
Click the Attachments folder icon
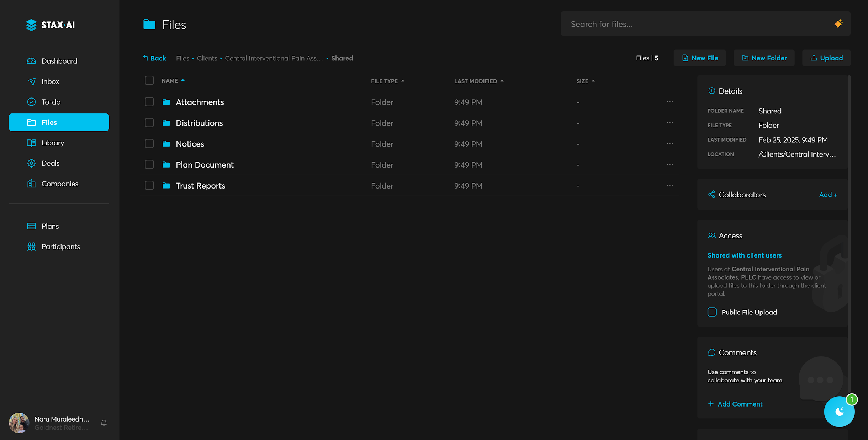[166, 102]
